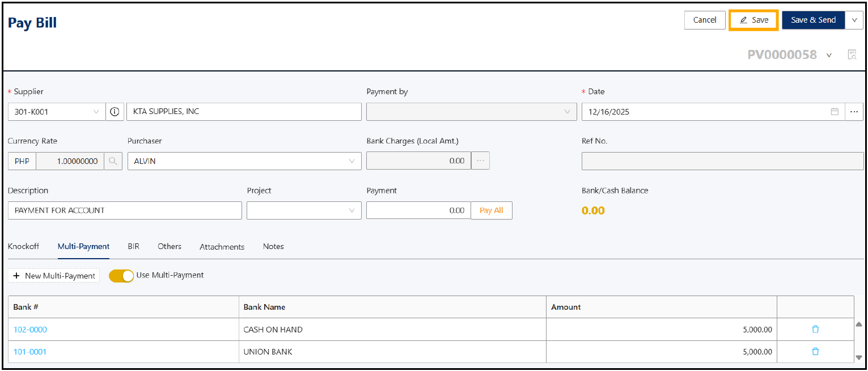Delete the UNION BANK payment row
The width and height of the screenshot is (868, 371).
coord(815,352)
